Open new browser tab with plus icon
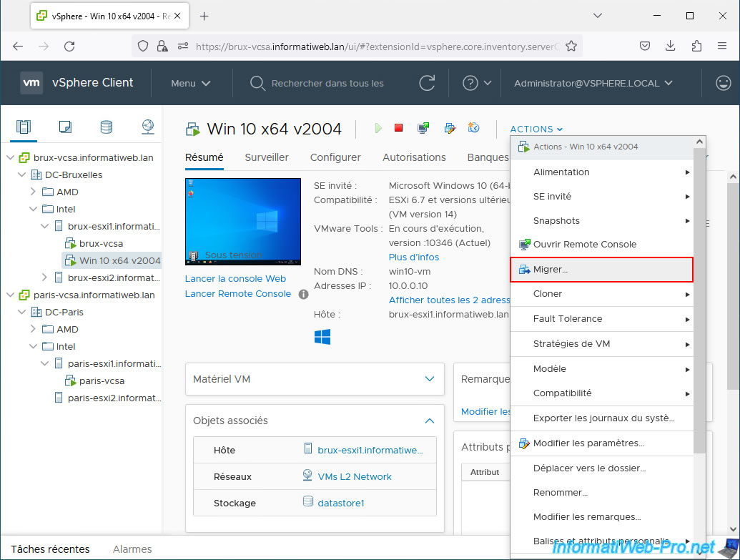740x560 pixels. pyautogui.click(x=204, y=16)
